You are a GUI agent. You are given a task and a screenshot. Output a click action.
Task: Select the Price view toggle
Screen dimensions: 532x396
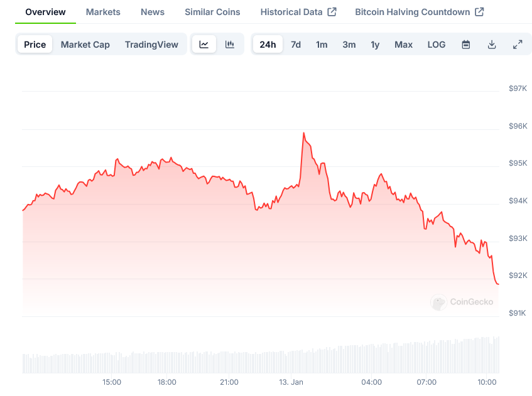pyautogui.click(x=35, y=45)
